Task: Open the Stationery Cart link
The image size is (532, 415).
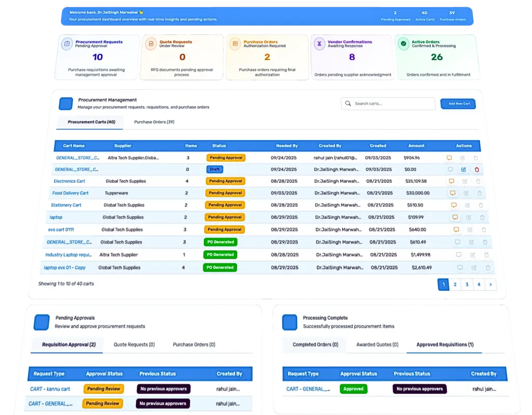Action: pyautogui.click(x=66, y=205)
